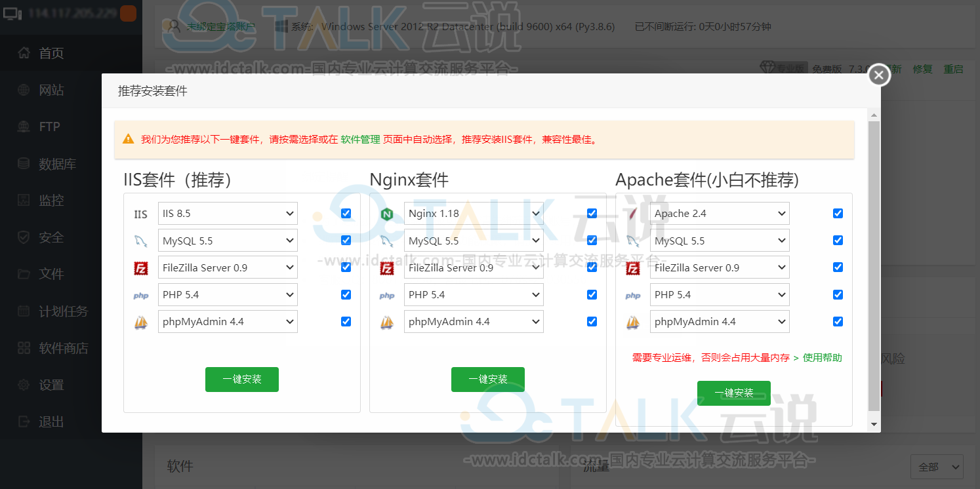Open the Nginx 1.18 version dropdown
This screenshot has width=980, height=489.
click(474, 214)
